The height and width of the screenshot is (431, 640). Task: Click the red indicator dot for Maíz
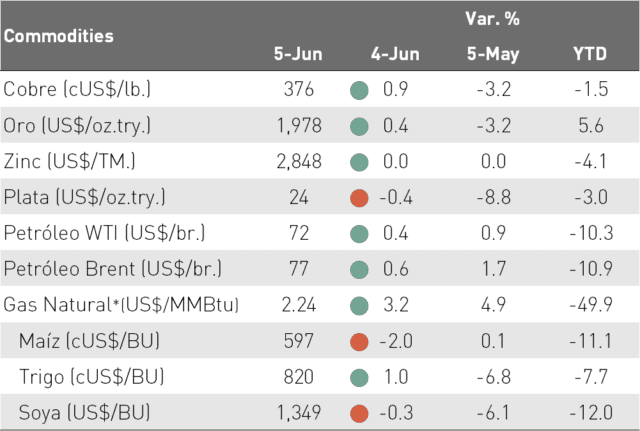click(x=359, y=342)
